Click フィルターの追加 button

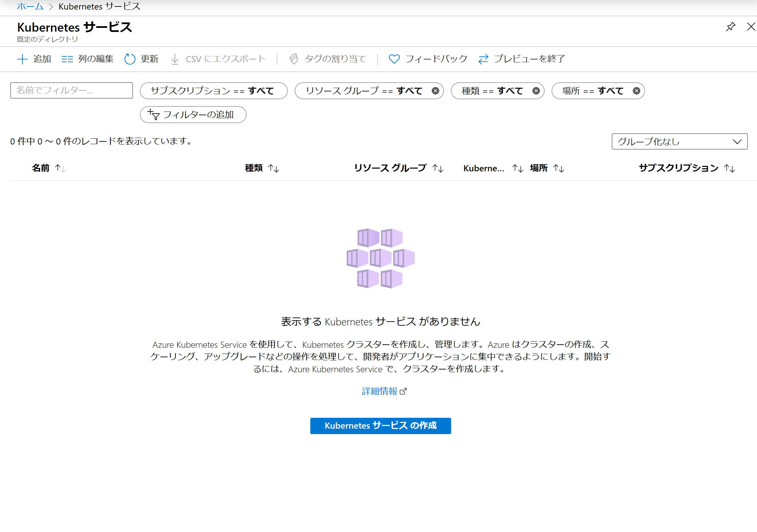[x=193, y=115]
